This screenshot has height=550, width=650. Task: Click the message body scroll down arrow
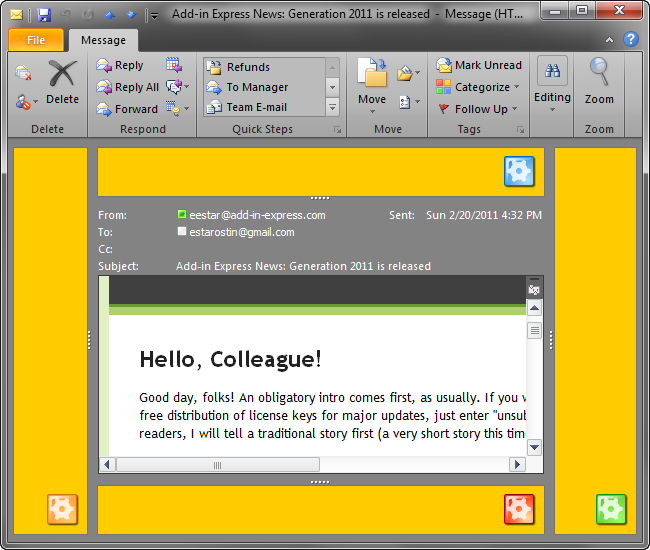coord(534,448)
